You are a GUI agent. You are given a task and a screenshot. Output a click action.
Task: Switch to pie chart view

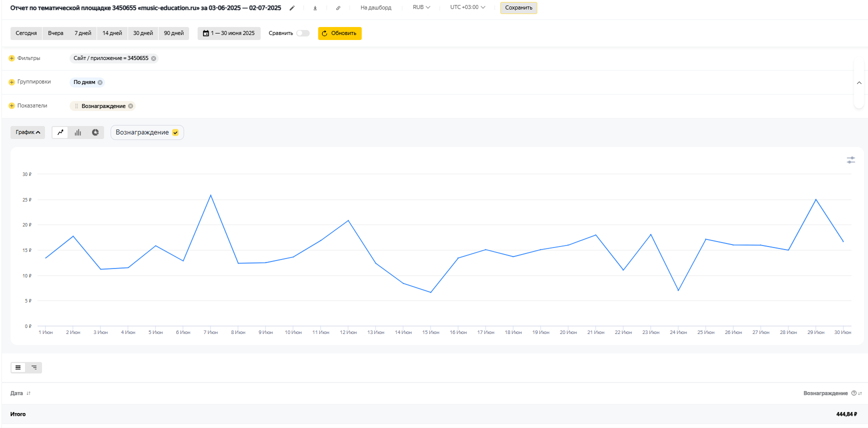click(x=95, y=132)
